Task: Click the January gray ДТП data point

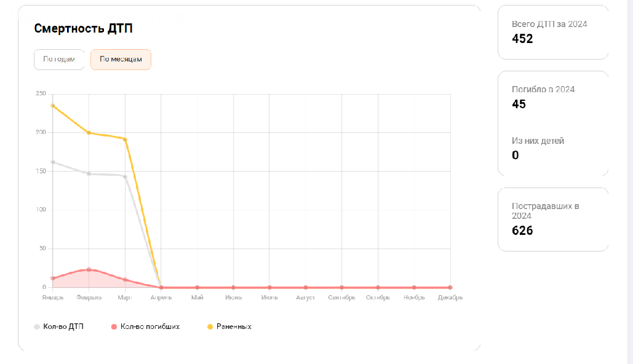Action: click(53, 162)
